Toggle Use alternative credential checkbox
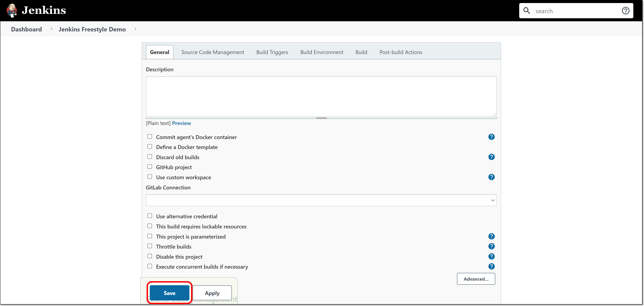The image size is (644, 306). (149, 216)
